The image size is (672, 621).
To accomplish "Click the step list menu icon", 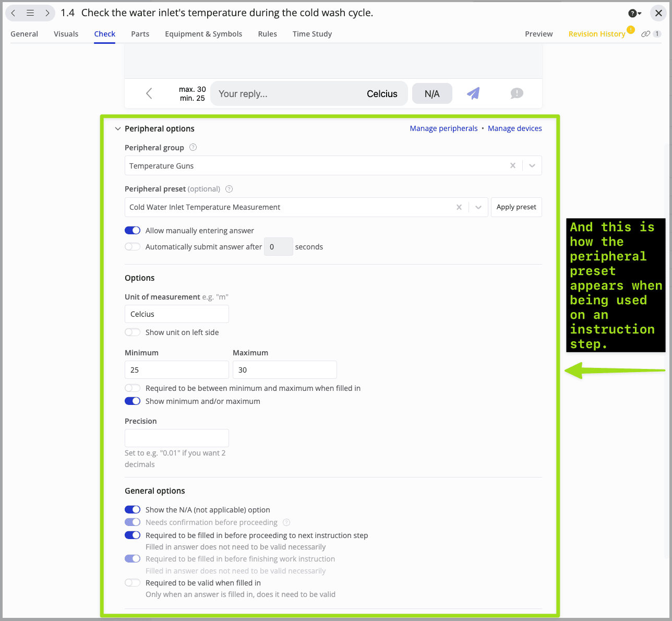I will pyautogui.click(x=30, y=13).
